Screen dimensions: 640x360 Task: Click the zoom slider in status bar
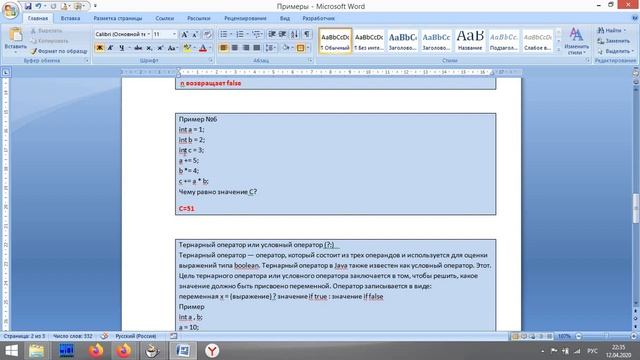(x=606, y=336)
